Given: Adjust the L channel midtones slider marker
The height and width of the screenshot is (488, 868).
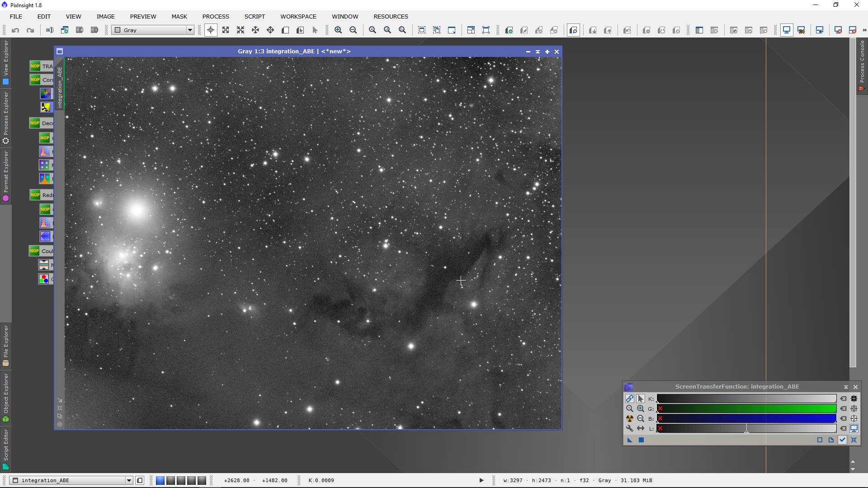Looking at the screenshot, I should click(746, 431).
